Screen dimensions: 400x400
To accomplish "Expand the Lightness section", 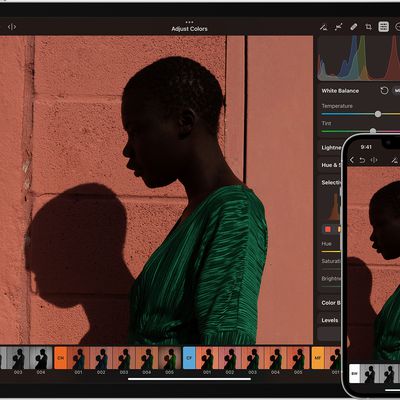I will pyautogui.click(x=331, y=148).
